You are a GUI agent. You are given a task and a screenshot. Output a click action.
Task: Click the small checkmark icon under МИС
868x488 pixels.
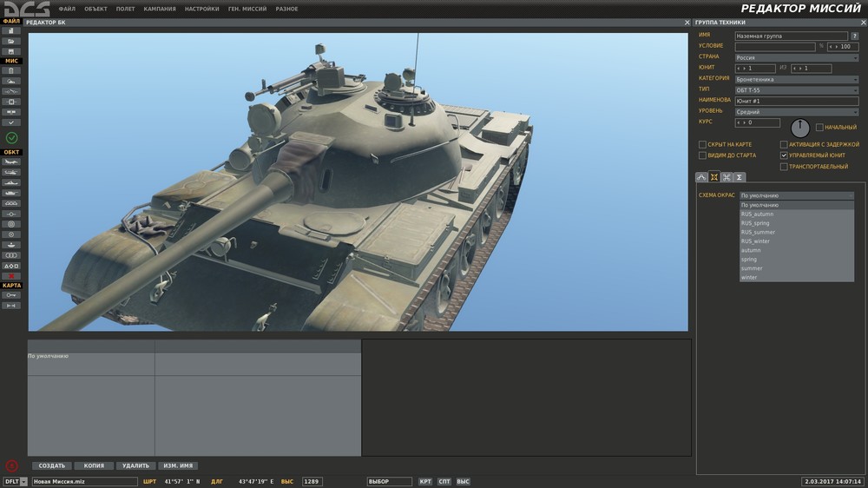[11, 122]
